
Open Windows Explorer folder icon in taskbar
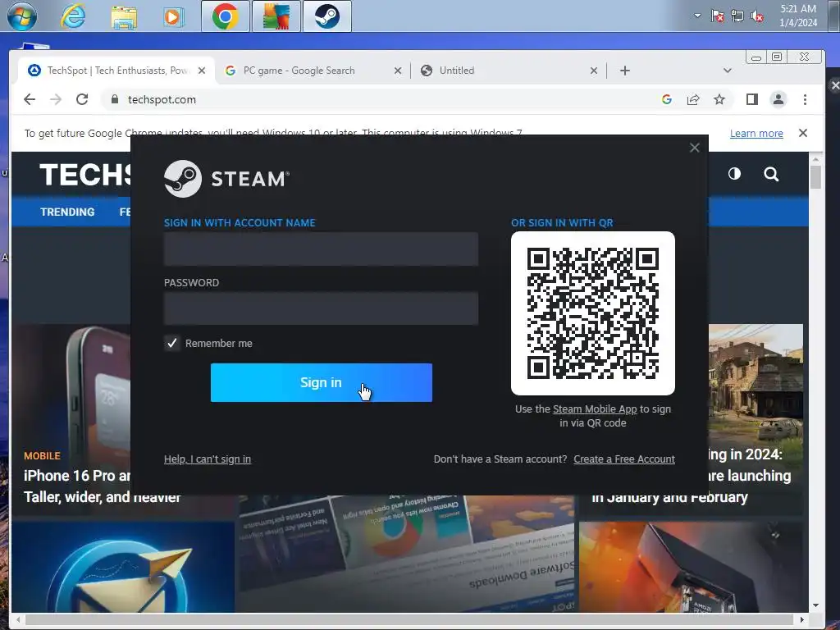[x=124, y=17]
